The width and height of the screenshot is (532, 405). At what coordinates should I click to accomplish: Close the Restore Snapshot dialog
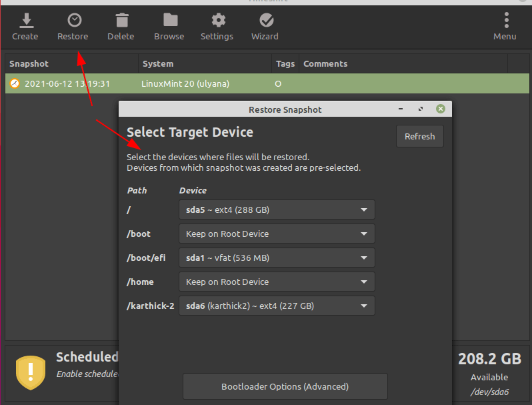(441, 109)
